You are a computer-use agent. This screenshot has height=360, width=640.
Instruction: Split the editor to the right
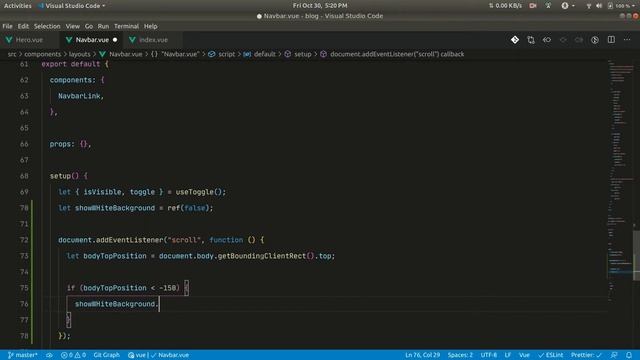coord(611,40)
